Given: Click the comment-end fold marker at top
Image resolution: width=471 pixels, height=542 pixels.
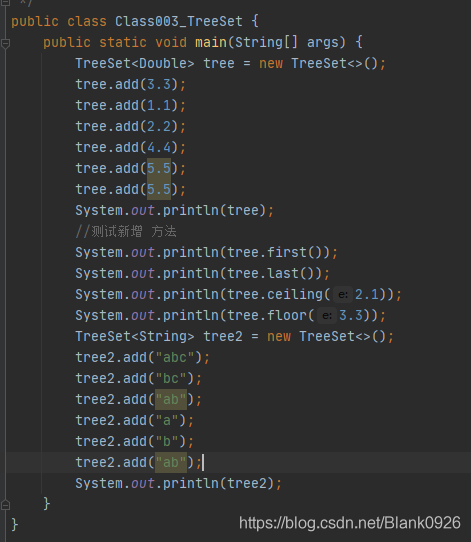Looking at the screenshot, I should click(x=6, y=2).
